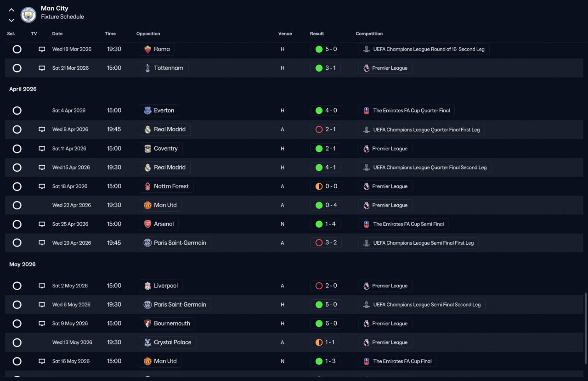Open The Emirates FA Cup Final competition

pos(397,361)
